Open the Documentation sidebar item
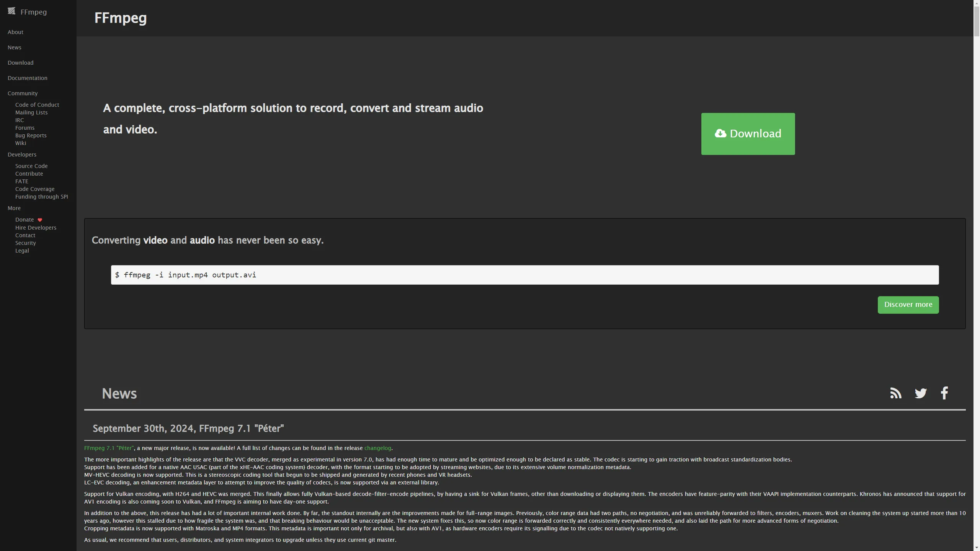This screenshot has width=980, height=551. point(28,78)
